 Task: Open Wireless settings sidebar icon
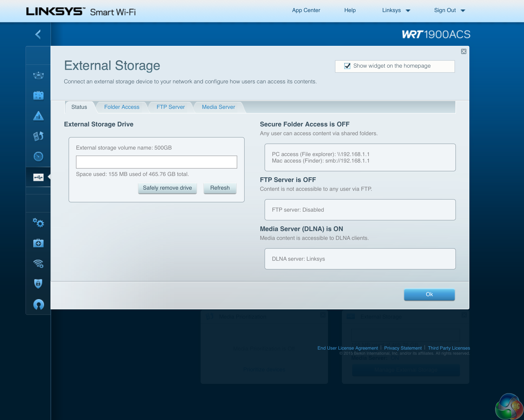[x=38, y=263]
